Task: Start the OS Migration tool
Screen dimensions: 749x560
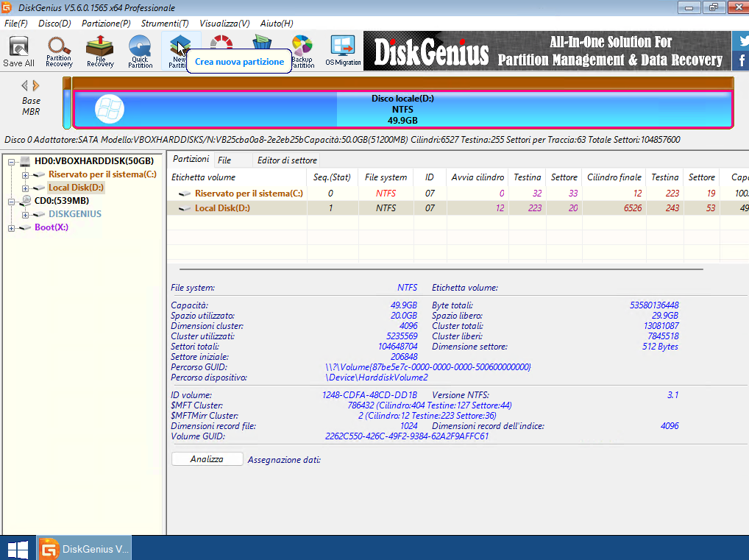Action: 343,51
